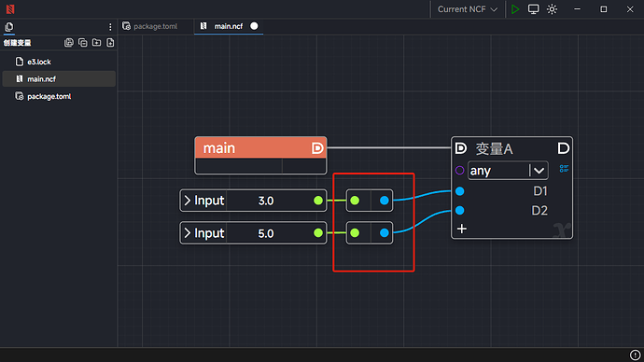Toggle light theme sun icon
This screenshot has width=644, height=362.
pyautogui.click(x=552, y=9)
